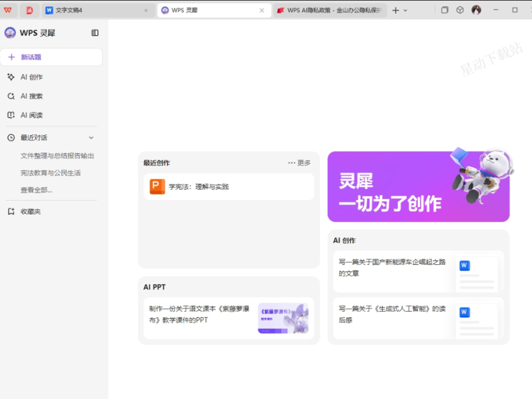Click the Word icon on 文字文稿4 tab
Image resolution: width=532 pixels, height=399 pixels.
click(49, 11)
